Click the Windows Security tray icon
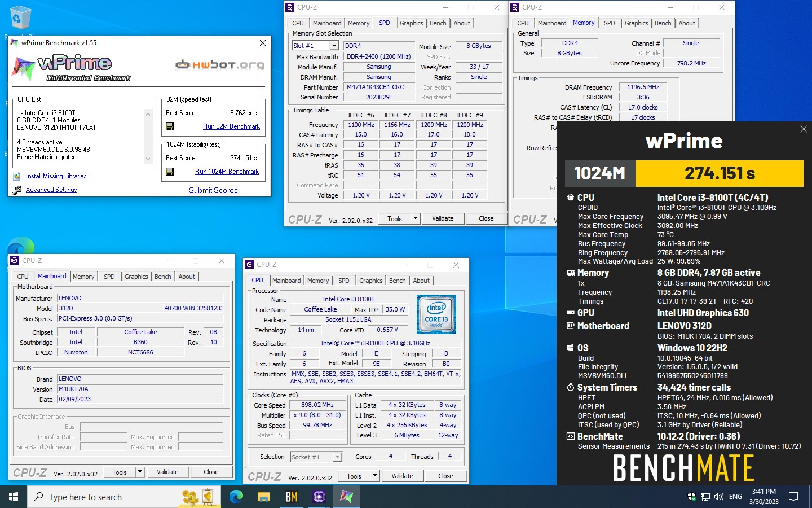Viewport: 812px width, 508px height. (x=692, y=497)
